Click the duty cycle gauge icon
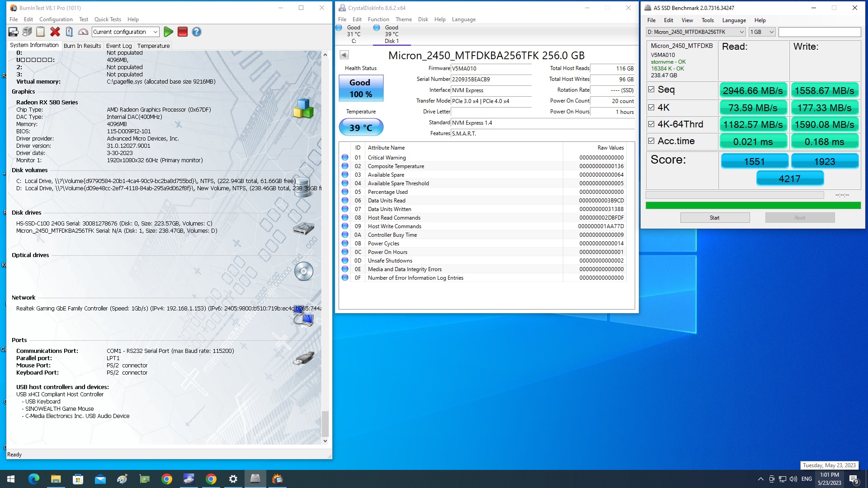This screenshot has height=488, width=868. click(x=83, y=32)
